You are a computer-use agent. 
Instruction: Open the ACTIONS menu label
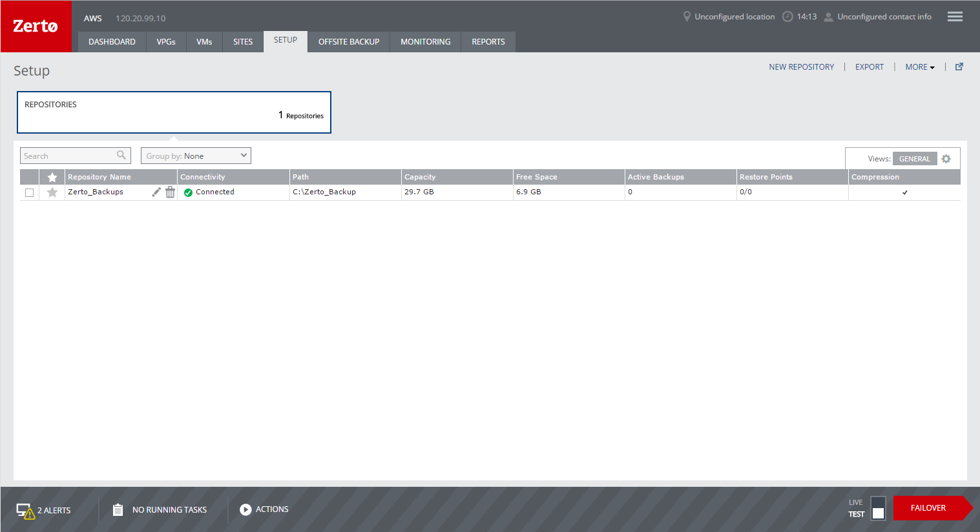pyautogui.click(x=272, y=509)
